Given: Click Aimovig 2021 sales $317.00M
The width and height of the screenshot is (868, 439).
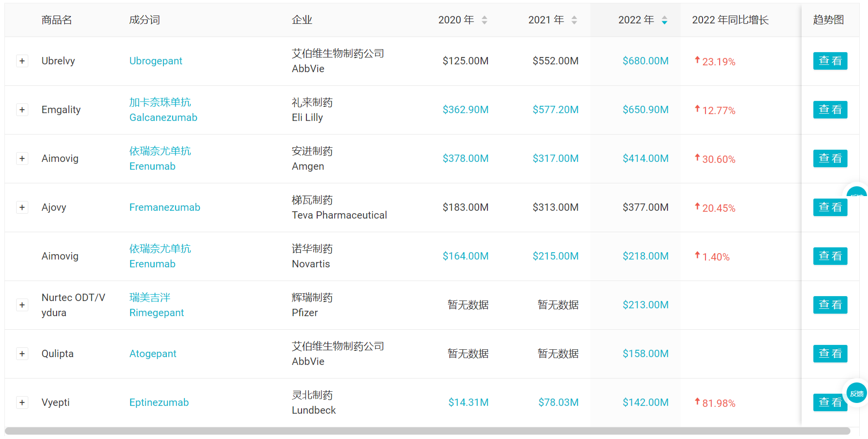Looking at the screenshot, I should 556,159.
